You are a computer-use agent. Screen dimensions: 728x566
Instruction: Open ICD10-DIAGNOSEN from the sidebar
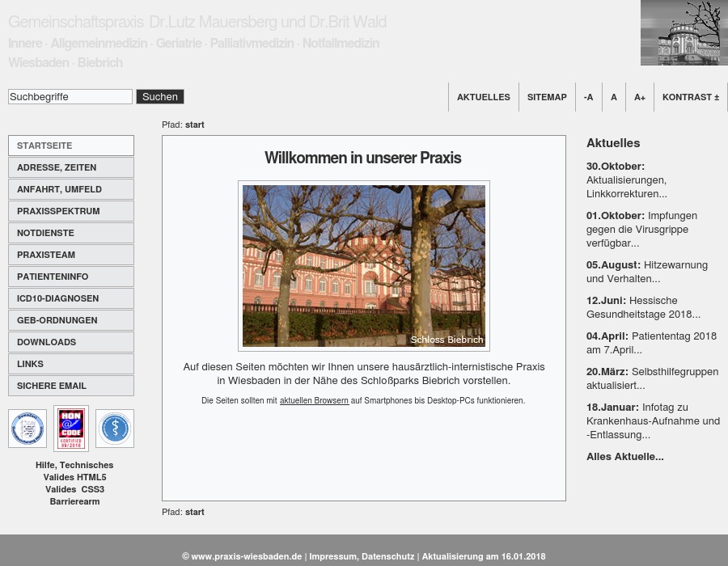[x=71, y=298]
